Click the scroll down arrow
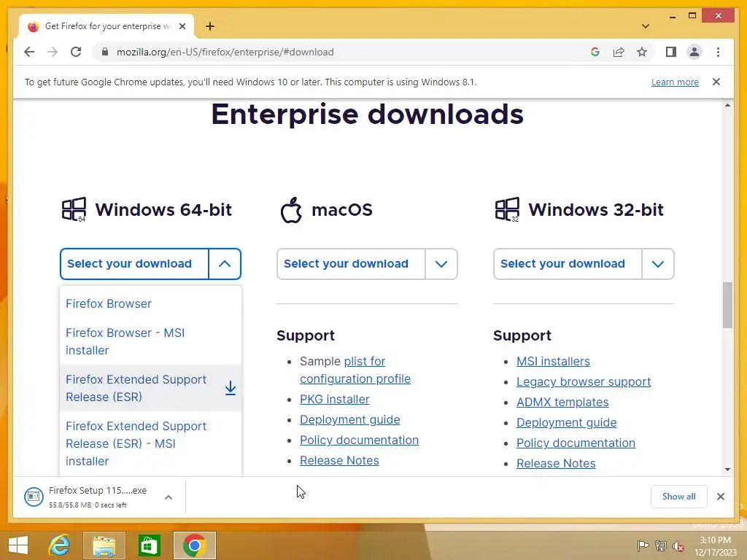The image size is (747, 560). pos(727,470)
